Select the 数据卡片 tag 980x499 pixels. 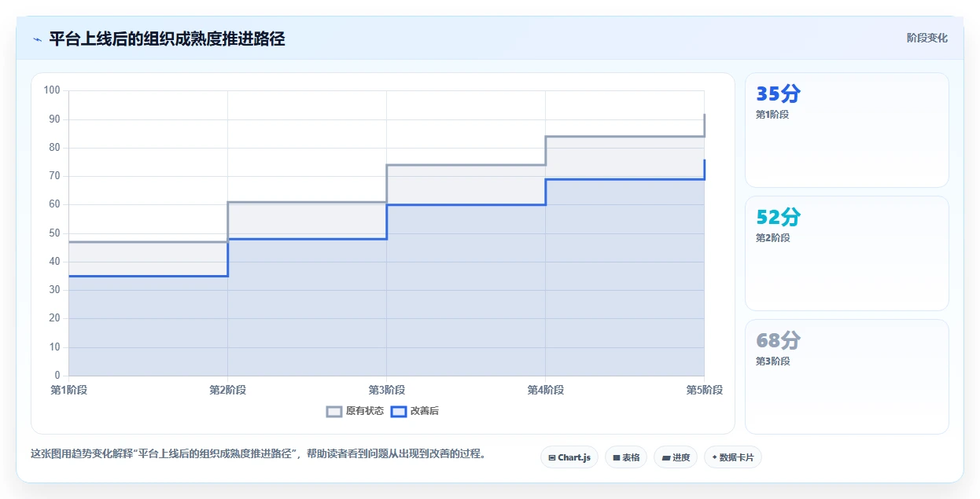coord(733,457)
